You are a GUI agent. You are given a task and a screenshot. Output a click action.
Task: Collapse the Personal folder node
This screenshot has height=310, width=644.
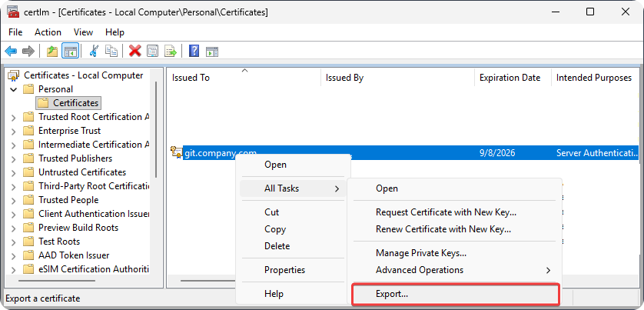coord(14,89)
